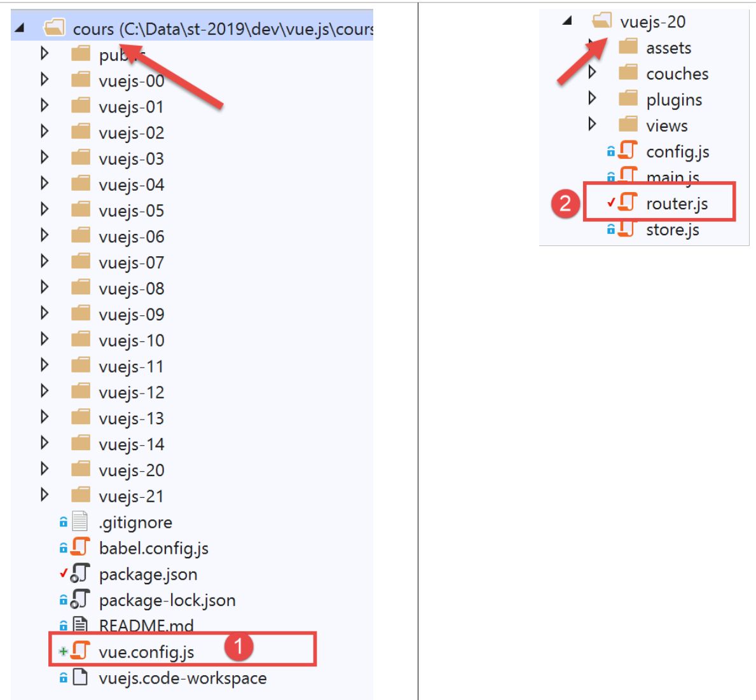
Task: Collapse the cours root folder
Action: 20,28
